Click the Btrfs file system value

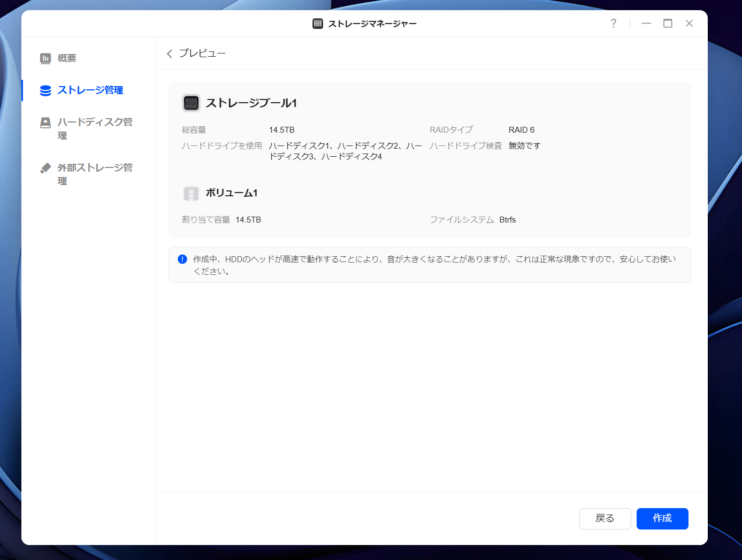click(x=507, y=220)
